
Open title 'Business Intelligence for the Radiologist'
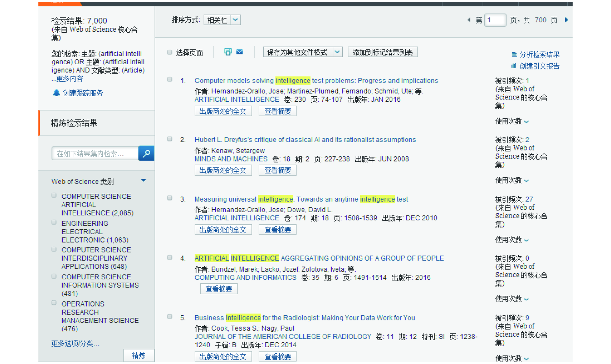(305, 317)
